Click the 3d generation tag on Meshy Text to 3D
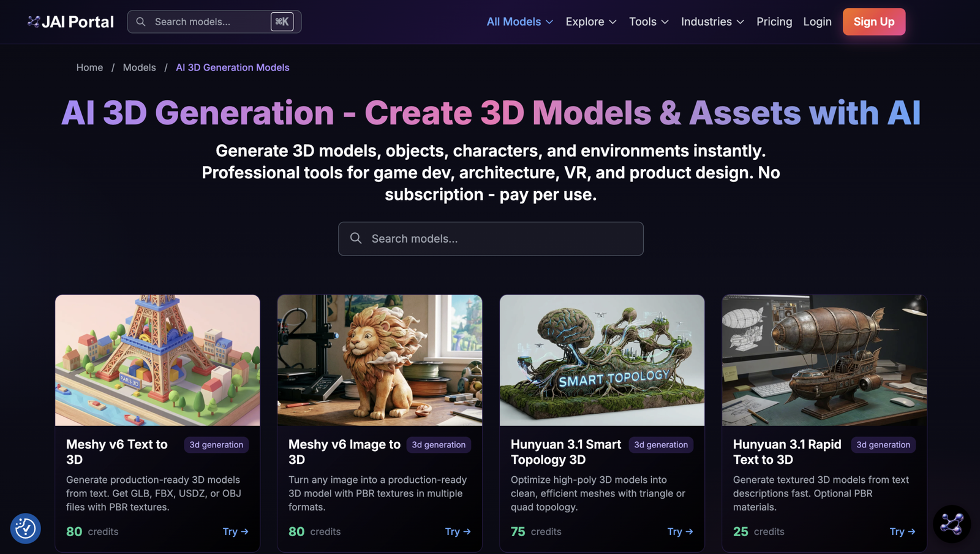Viewport: 980px width, 554px height. pos(216,445)
